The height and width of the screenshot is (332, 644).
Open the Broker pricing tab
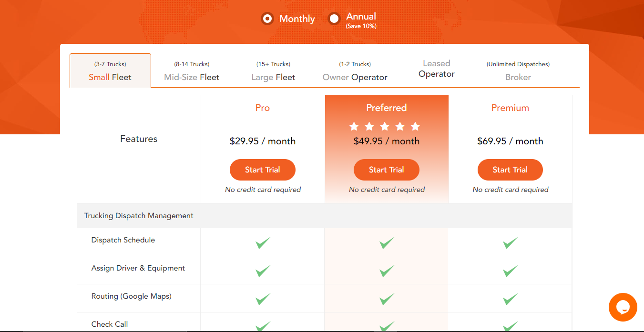(x=518, y=71)
